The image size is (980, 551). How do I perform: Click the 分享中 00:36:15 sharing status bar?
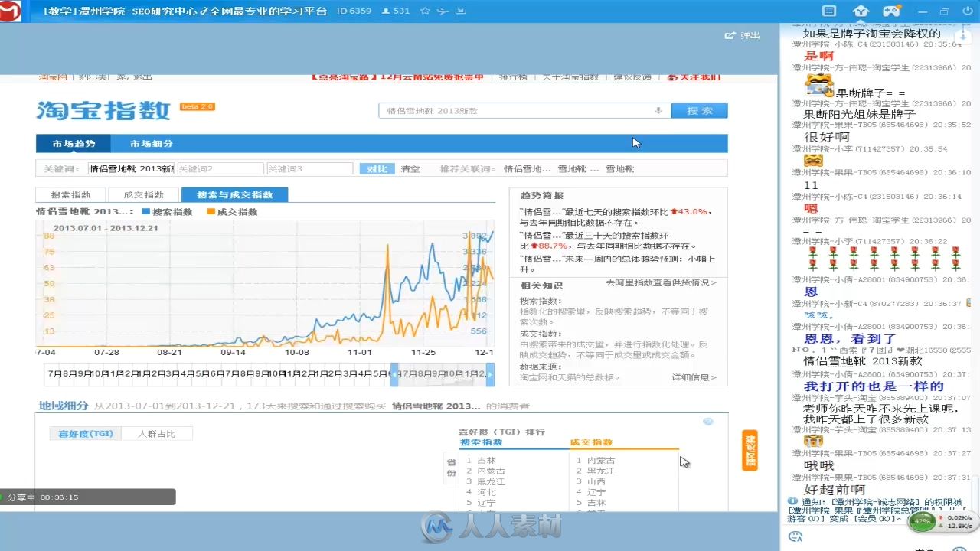87,497
